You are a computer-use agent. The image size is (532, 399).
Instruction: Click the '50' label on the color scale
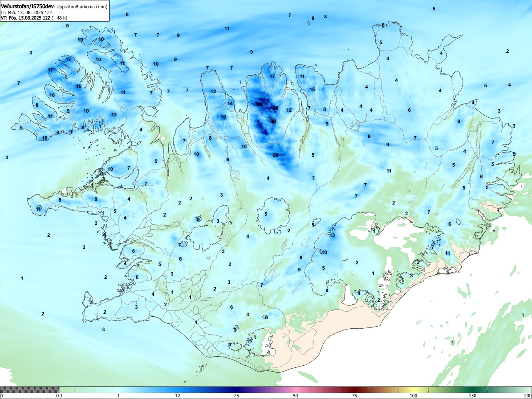tap(296, 396)
